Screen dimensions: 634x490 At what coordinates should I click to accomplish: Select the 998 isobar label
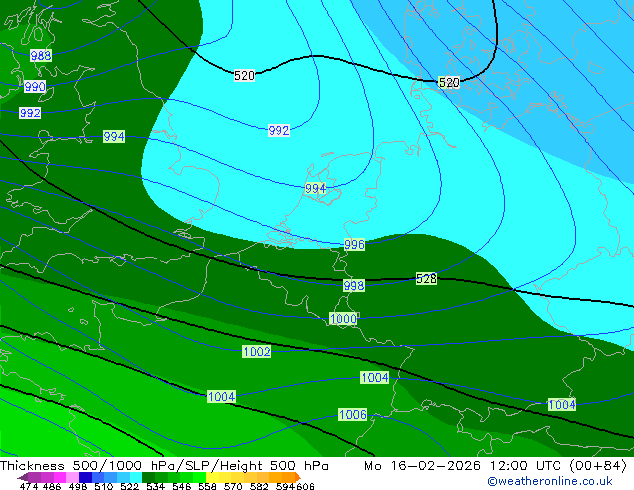point(354,285)
